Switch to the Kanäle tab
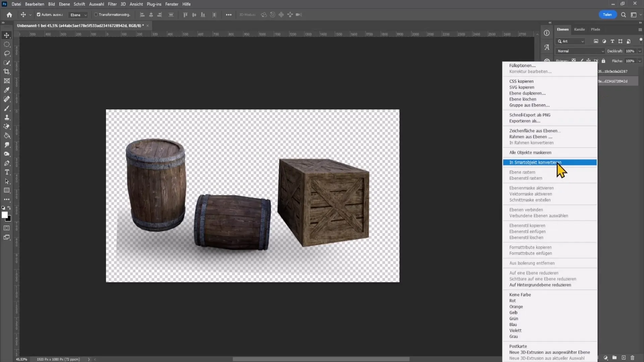This screenshot has width=644, height=362. (580, 29)
